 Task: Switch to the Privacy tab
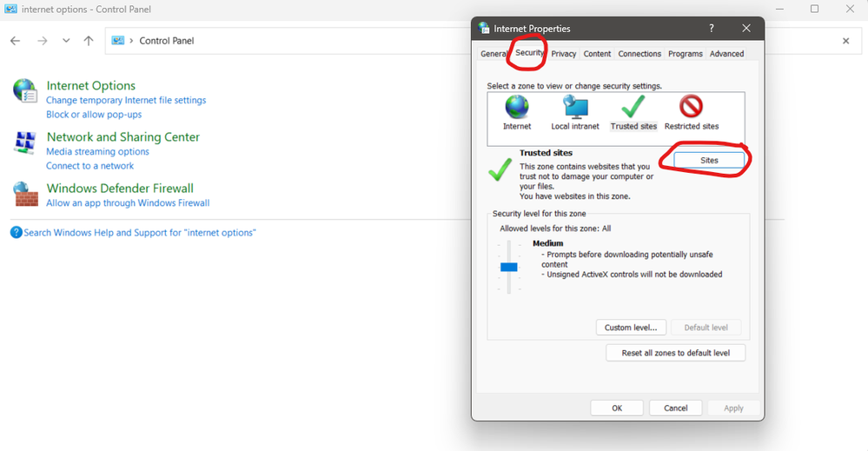[564, 54]
